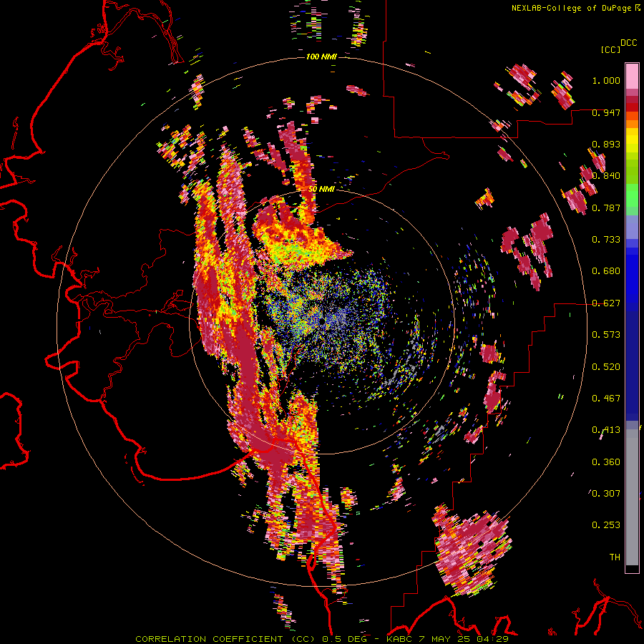Click the "NEXLAB-College of DuPage" label
644x644 pixels.
point(571,8)
